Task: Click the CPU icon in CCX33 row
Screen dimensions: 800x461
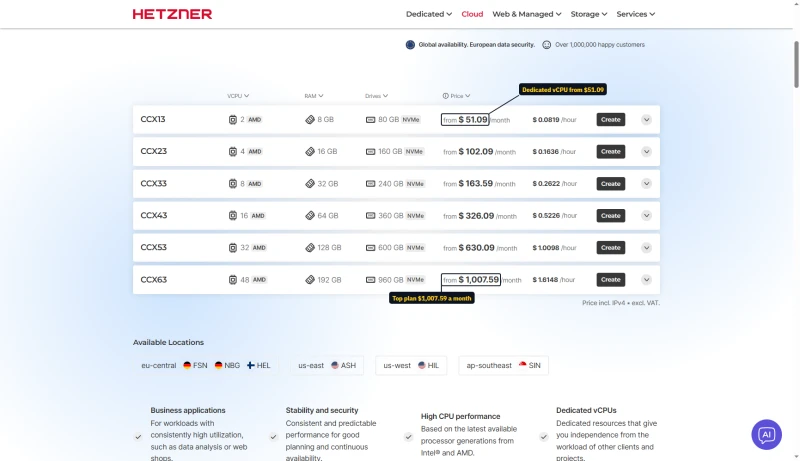Action: tap(233, 184)
